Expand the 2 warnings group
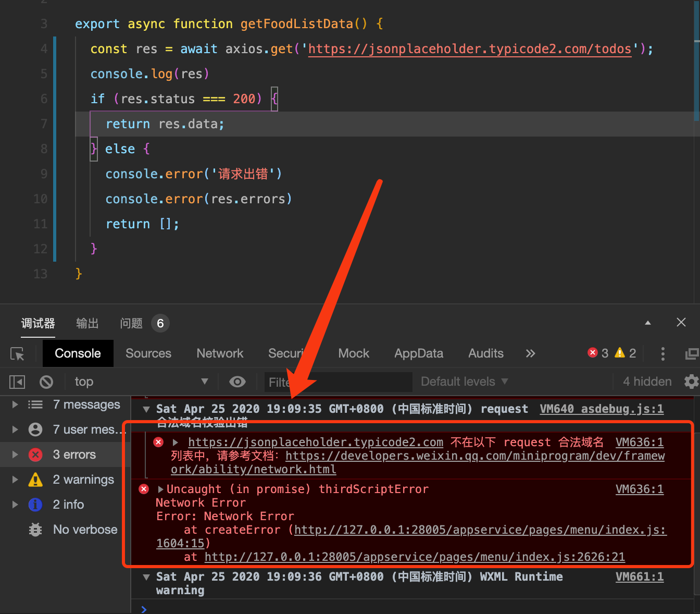Viewport: 700px width, 614px height. tap(15, 480)
